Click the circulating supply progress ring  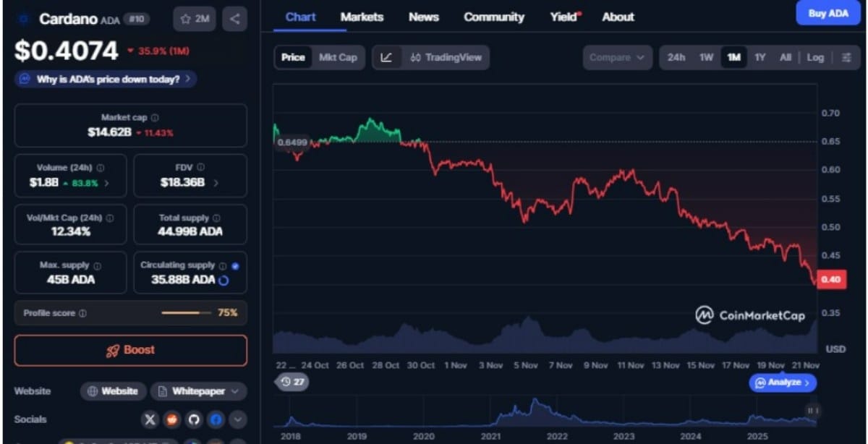224,280
